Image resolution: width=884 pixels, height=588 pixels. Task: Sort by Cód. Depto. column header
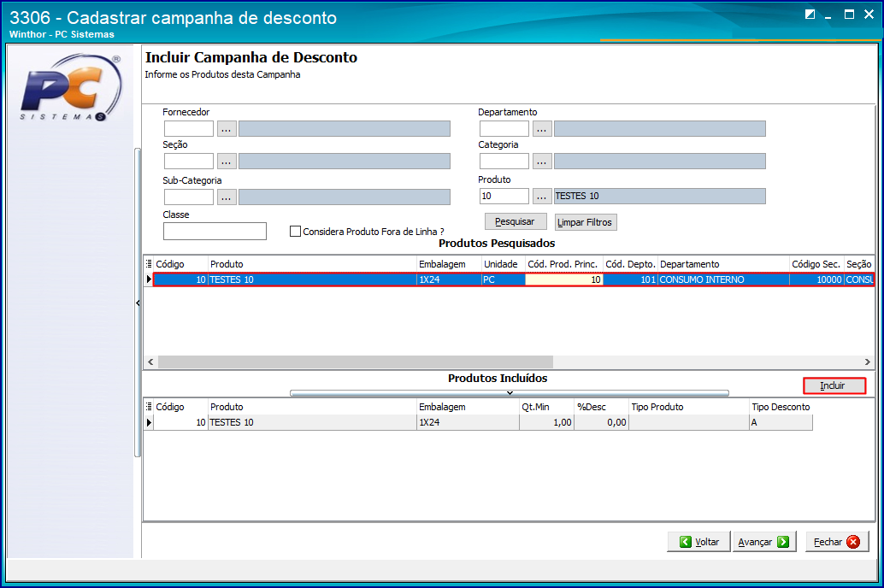(630, 264)
